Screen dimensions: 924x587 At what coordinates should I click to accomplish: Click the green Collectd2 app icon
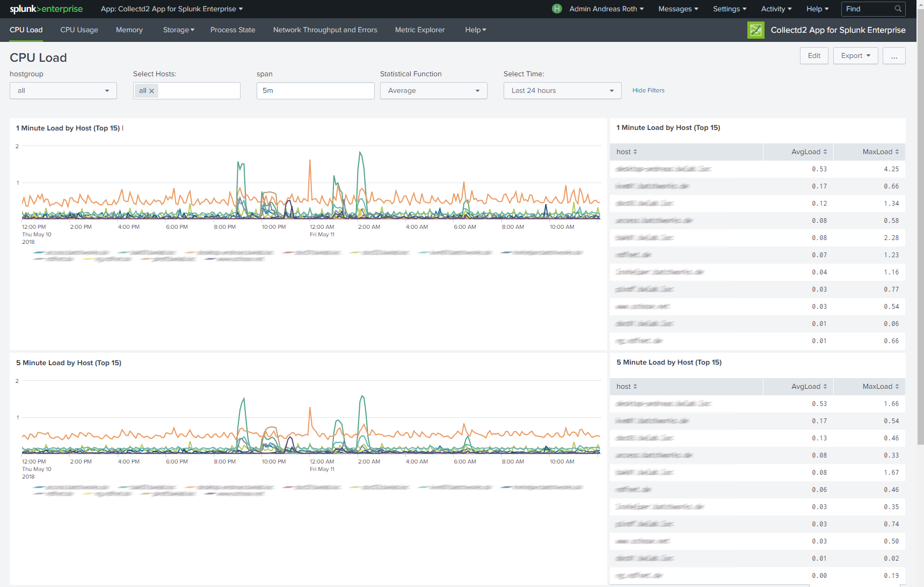click(755, 30)
